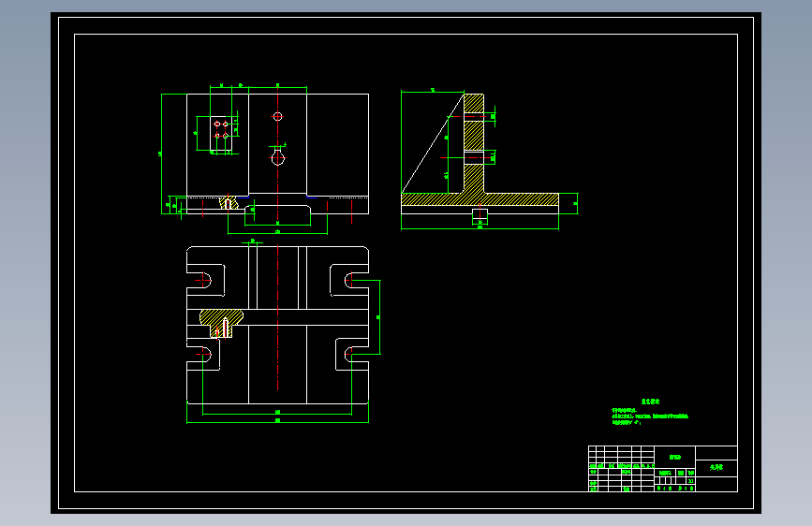This screenshot has width=812, height=526.
Task: Pick the yellow hatched key in the plan view
Action: coord(221,323)
